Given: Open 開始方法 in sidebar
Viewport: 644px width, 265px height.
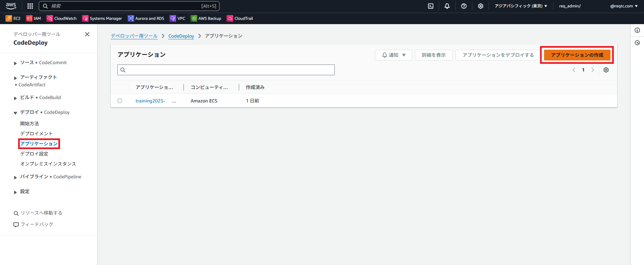Looking at the screenshot, I should coord(30,124).
